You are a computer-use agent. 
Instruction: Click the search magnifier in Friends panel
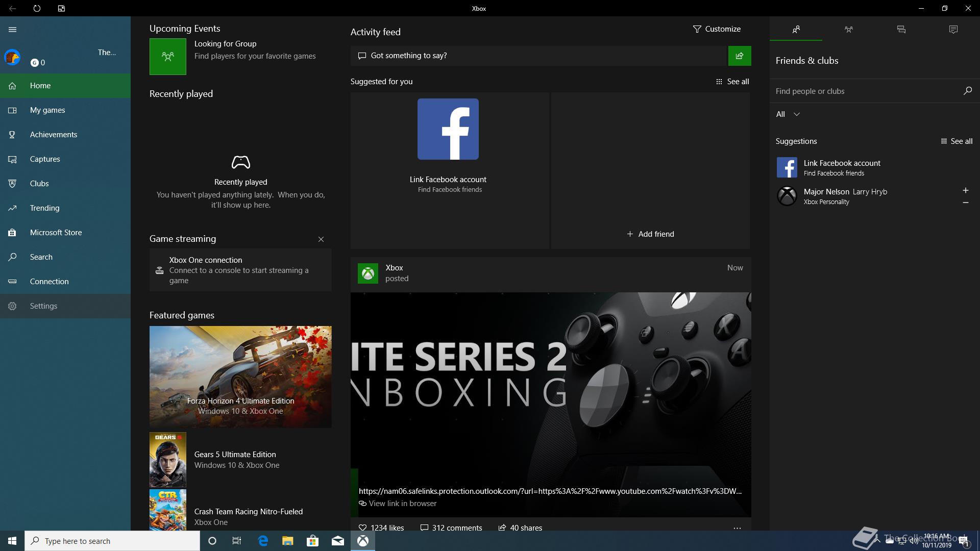pos(967,91)
